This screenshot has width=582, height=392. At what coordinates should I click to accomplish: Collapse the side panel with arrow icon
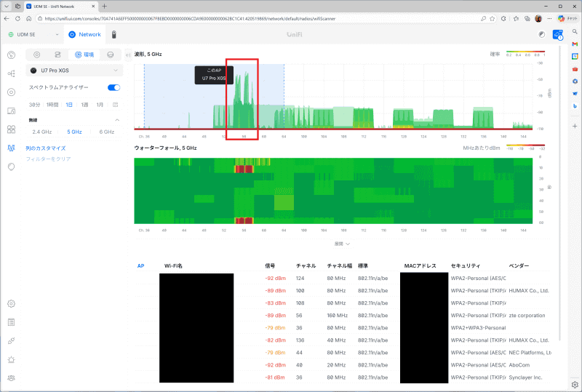pos(128,55)
